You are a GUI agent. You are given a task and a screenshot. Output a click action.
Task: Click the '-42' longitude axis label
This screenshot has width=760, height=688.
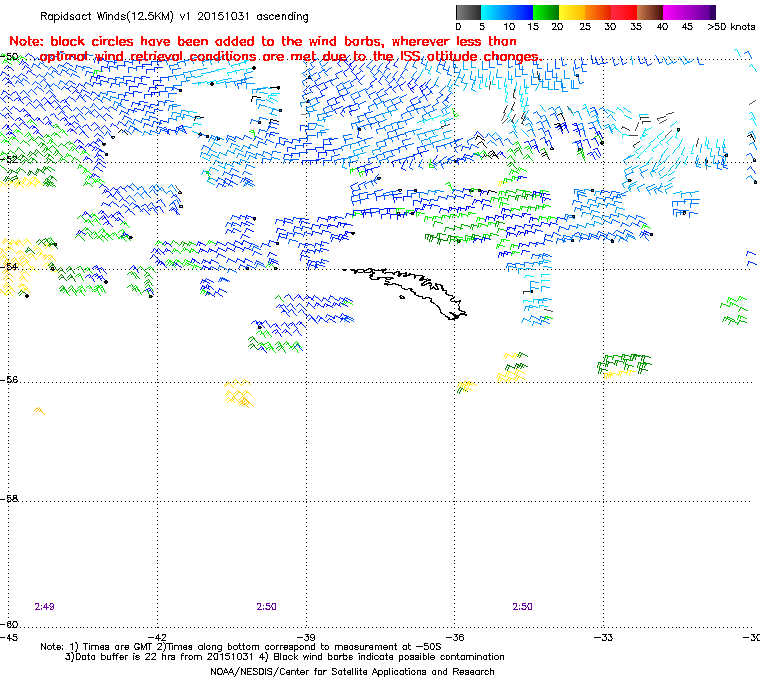tap(157, 637)
